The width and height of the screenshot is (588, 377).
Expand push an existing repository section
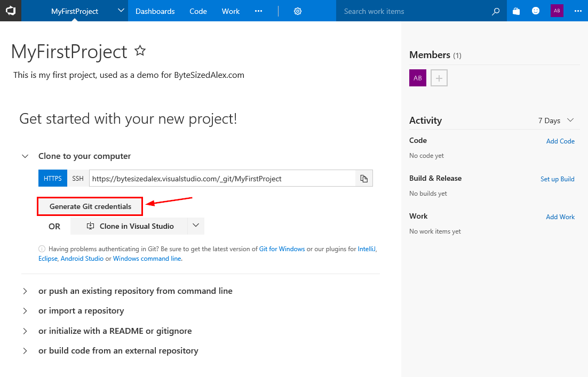(x=25, y=291)
